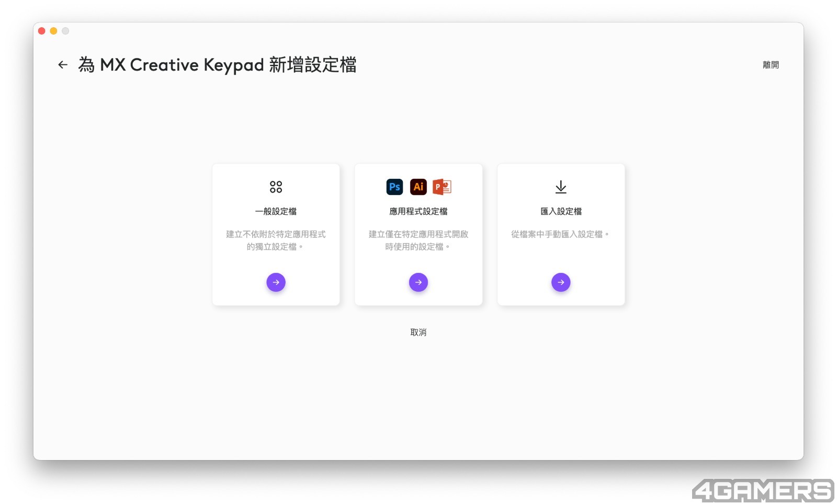Select the 應用程式設定檔 card title

[x=418, y=211]
